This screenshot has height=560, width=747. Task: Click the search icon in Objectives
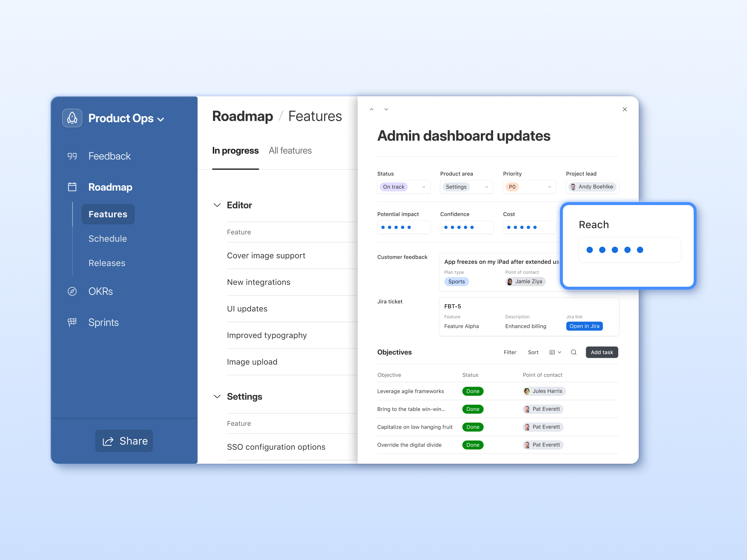tap(573, 352)
